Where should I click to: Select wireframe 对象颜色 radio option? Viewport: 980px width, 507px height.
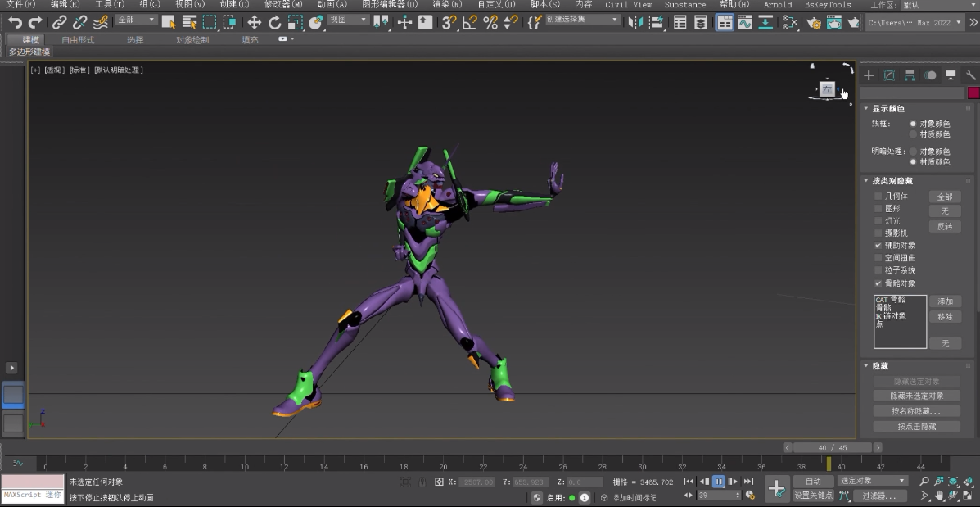[913, 124]
